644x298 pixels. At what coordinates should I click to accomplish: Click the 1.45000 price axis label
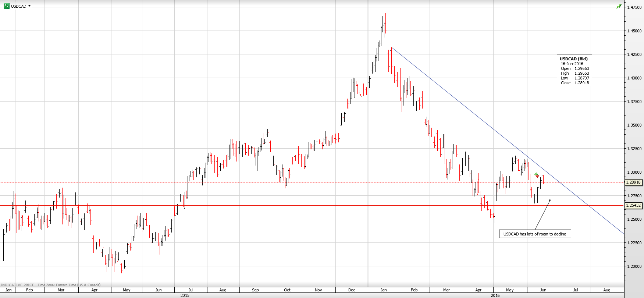point(634,31)
